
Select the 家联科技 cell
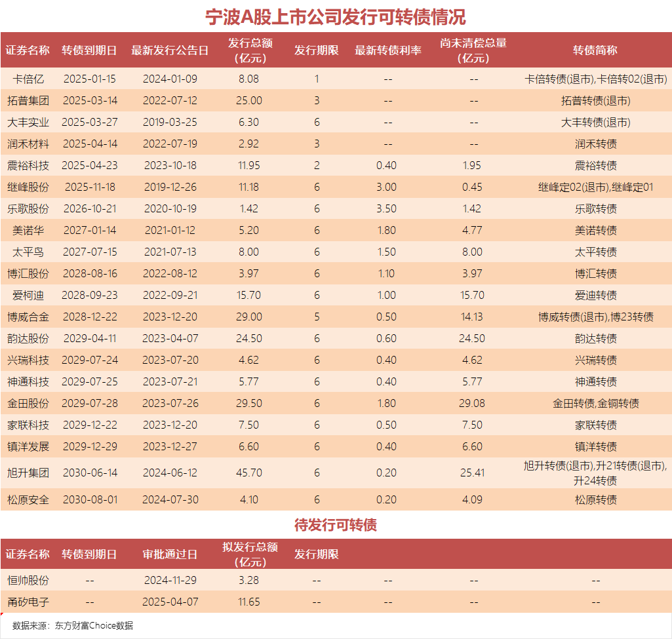coord(28,425)
